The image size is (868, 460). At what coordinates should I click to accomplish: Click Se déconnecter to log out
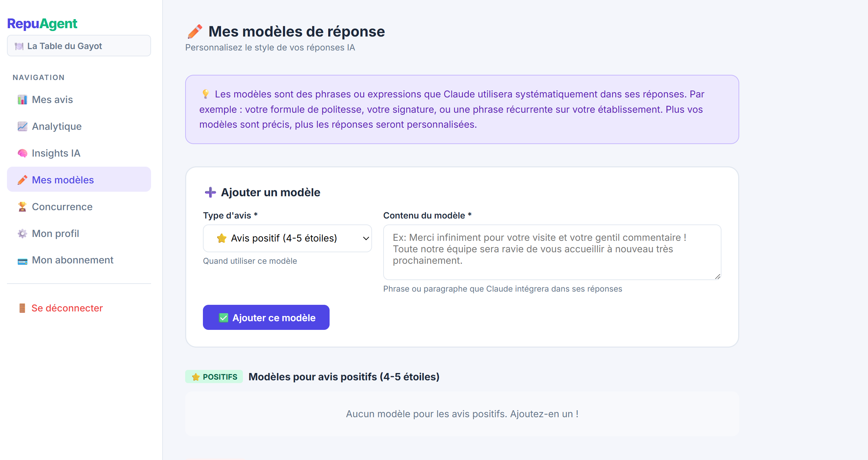pos(67,308)
